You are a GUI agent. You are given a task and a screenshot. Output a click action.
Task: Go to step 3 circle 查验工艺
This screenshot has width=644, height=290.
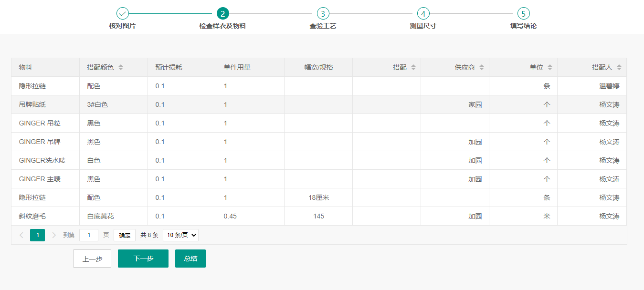click(x=323, y=13)
